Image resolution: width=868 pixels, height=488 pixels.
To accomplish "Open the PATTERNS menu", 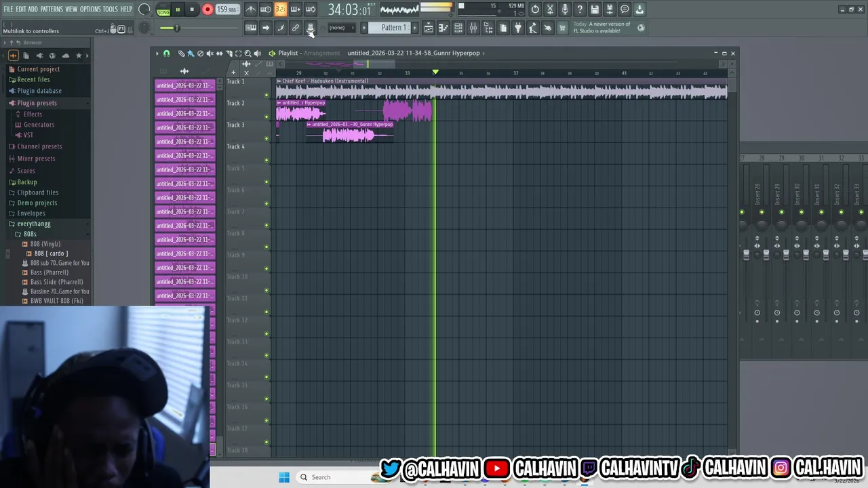I will [x=52, y=9].
